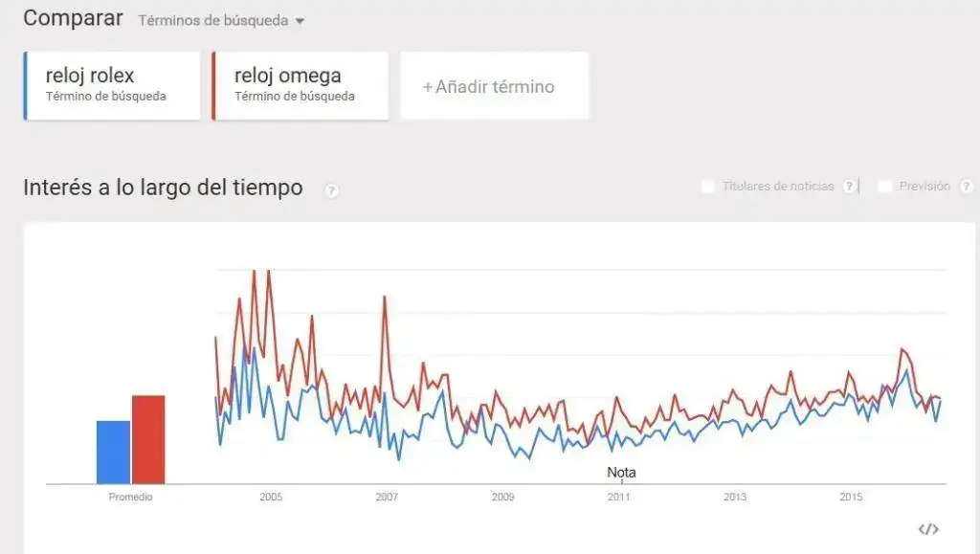The image size is (980, 554).
Task: Click help icon next to "Titulares de noticias"
Action: pyautogui.click(x=850, y=187)
